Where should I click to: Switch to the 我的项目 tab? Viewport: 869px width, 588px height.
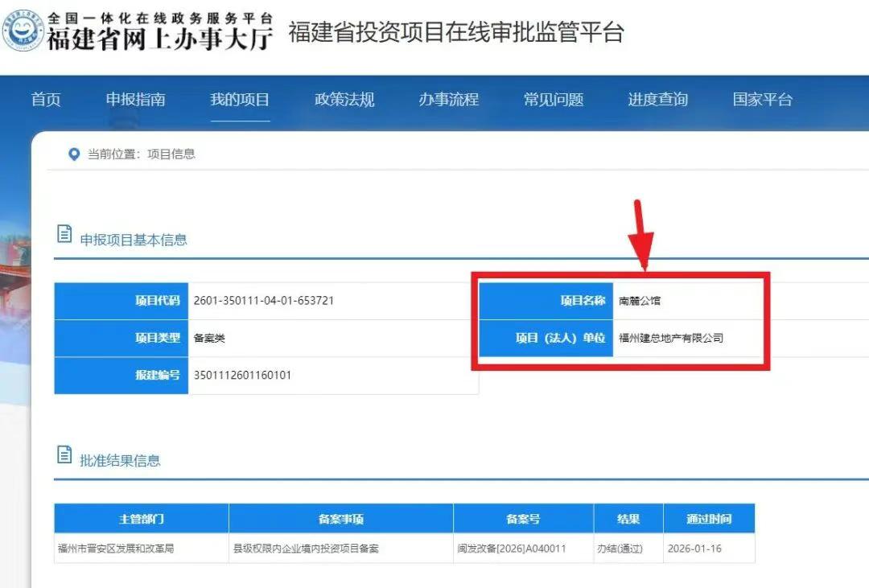(x=239, y=100)
